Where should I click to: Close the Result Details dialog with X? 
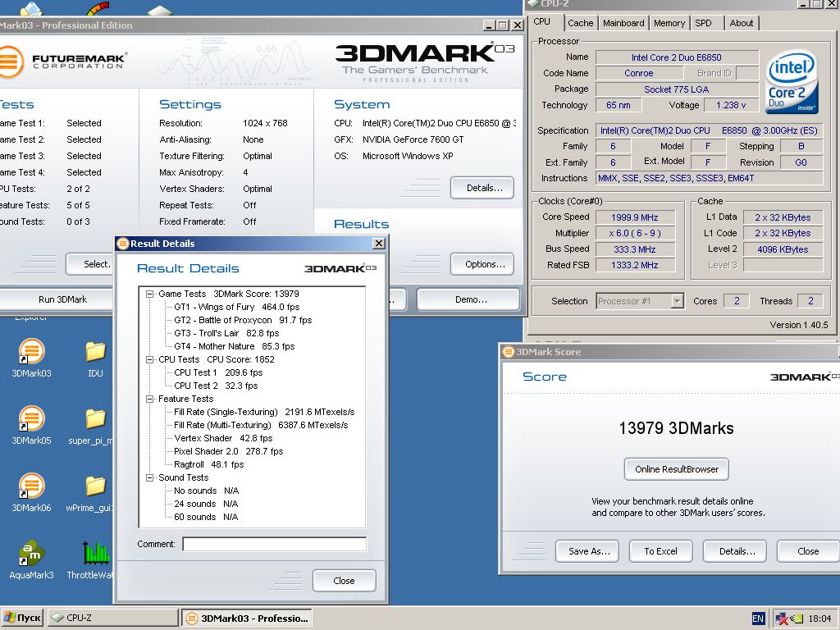(x=379, y=244)
